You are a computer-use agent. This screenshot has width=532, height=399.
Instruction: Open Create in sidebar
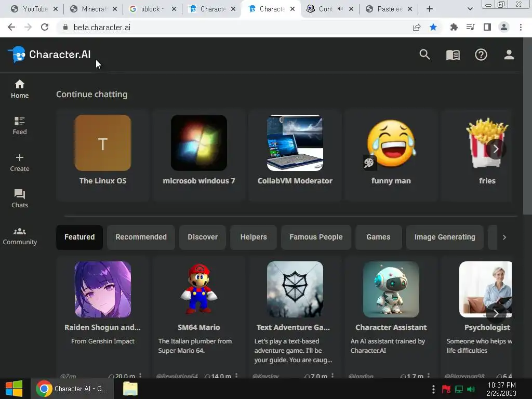[20, 163]
